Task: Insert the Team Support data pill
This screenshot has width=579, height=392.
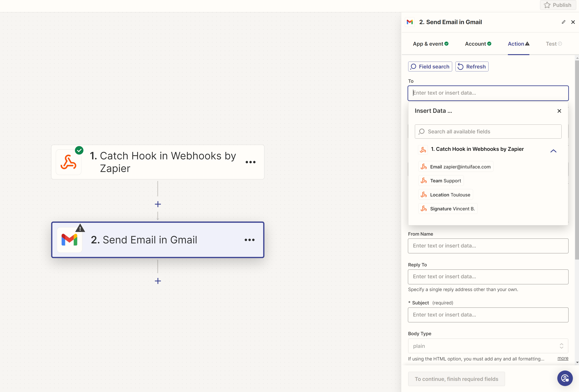Action: pos(441,181)
